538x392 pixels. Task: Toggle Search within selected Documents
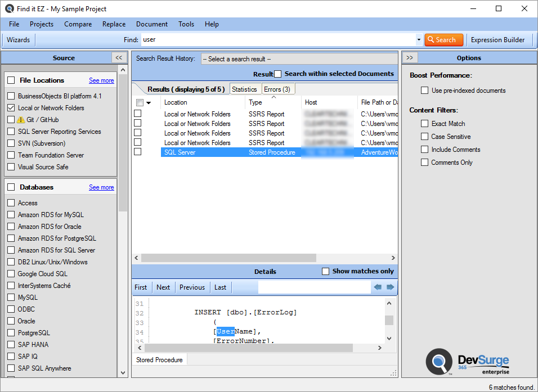pos(278,74)
